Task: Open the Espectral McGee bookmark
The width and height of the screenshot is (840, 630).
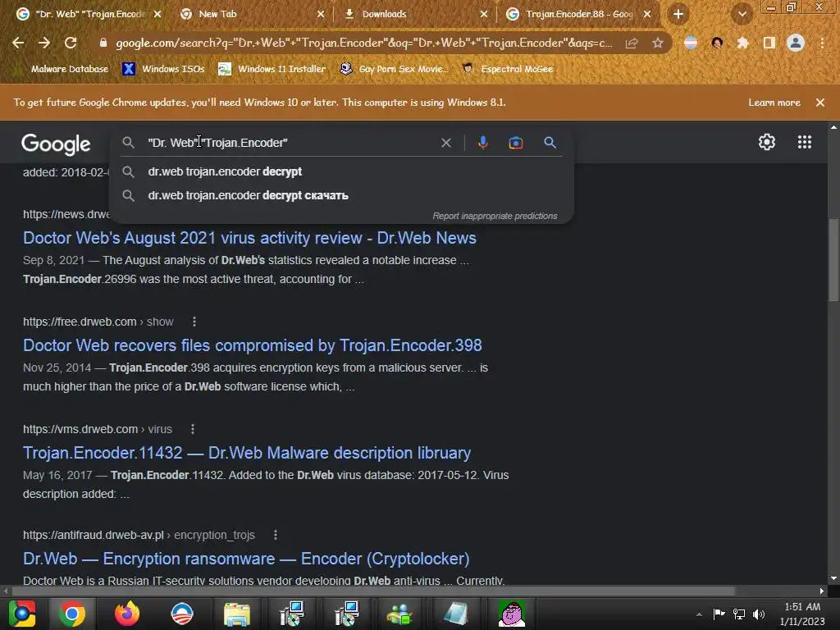Action: pos(508,69)
